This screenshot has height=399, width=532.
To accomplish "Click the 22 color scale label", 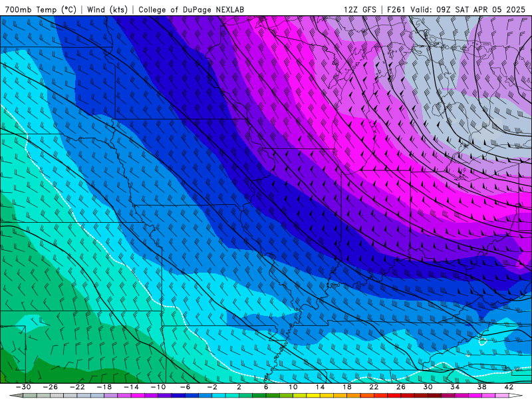I will (x=374, y=387).
